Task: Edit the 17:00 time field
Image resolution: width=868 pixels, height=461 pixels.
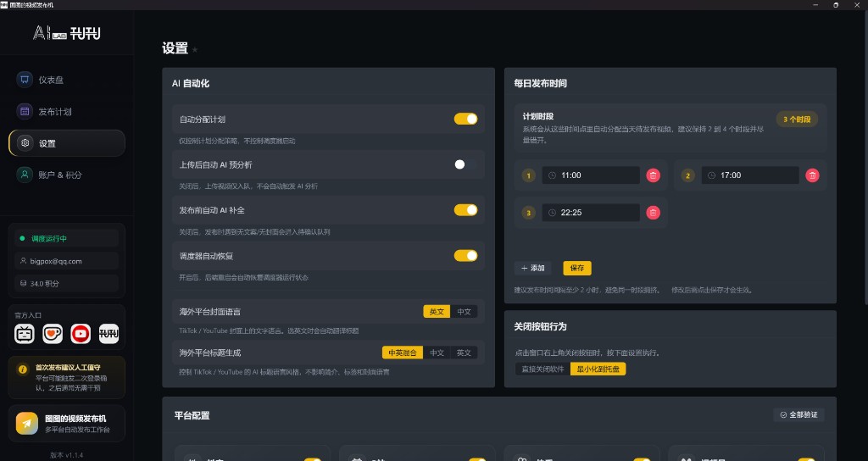Action: click(x=750, y=175)
